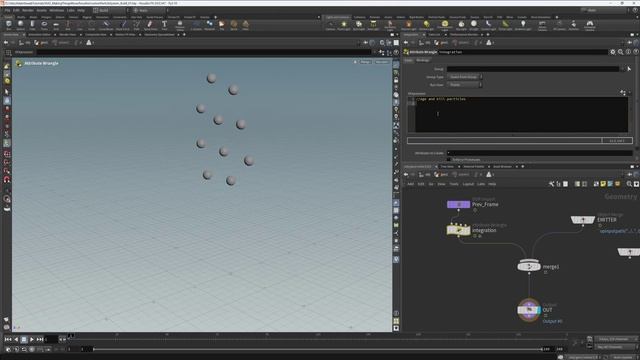Screen dimensions: 640x360
Task: Click the network editor wrench icon
Action: pos(551,184)
